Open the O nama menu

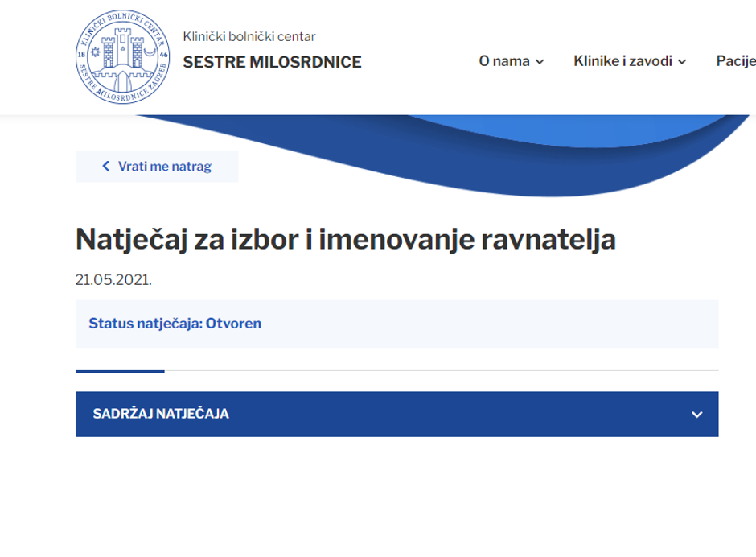click(x=504, y=61)
